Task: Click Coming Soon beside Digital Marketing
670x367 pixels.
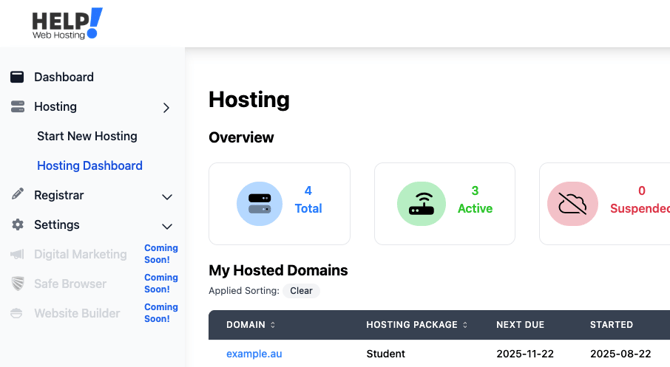Action: (161, 254)
